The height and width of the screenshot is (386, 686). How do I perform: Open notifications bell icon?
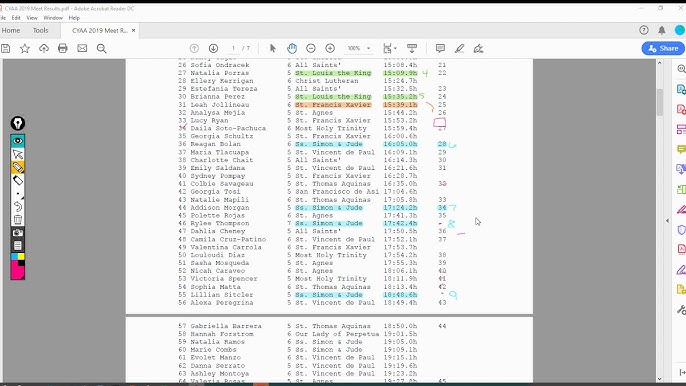[662, 30]
